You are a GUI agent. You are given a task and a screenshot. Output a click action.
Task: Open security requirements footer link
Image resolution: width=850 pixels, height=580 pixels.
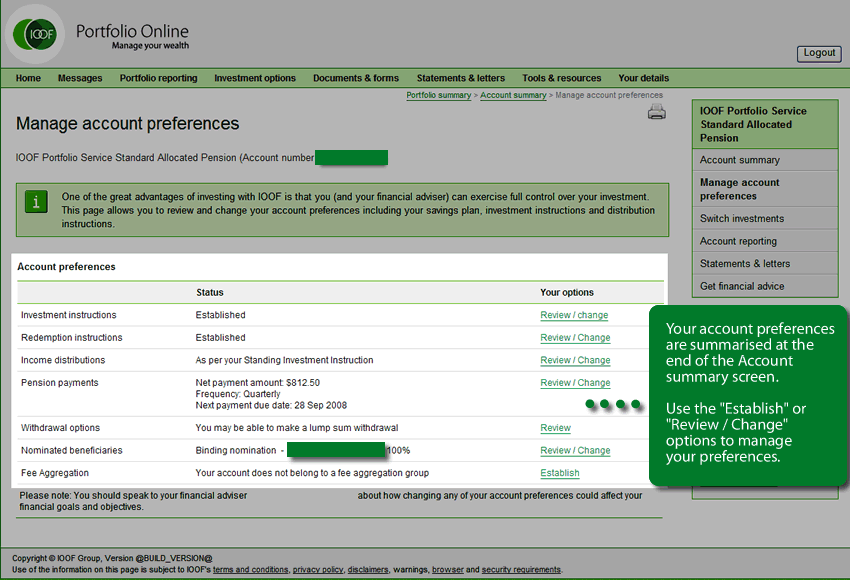(x=521, y=570)
